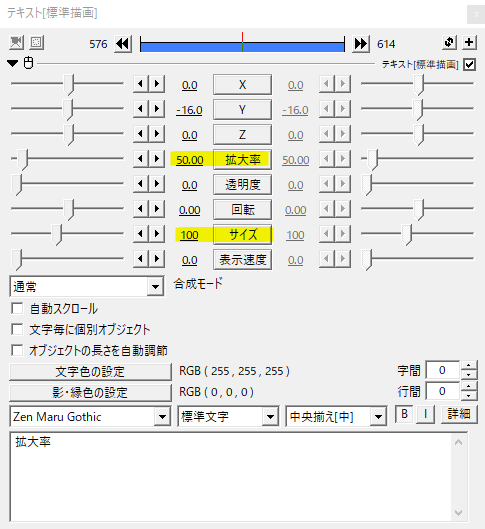This screenshot has height=529, width=485.
Task: Jump to the object's end frame with the fast-forward button
Action: coord(361,44)
